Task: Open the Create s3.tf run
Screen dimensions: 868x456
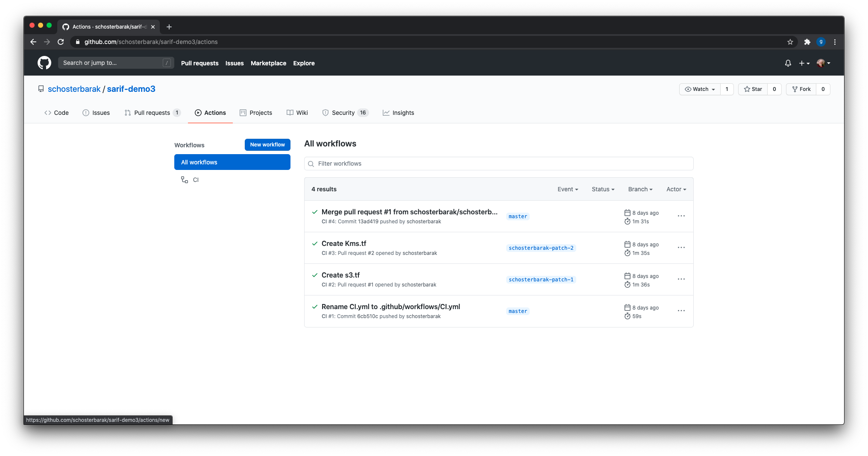Action: 340,275
